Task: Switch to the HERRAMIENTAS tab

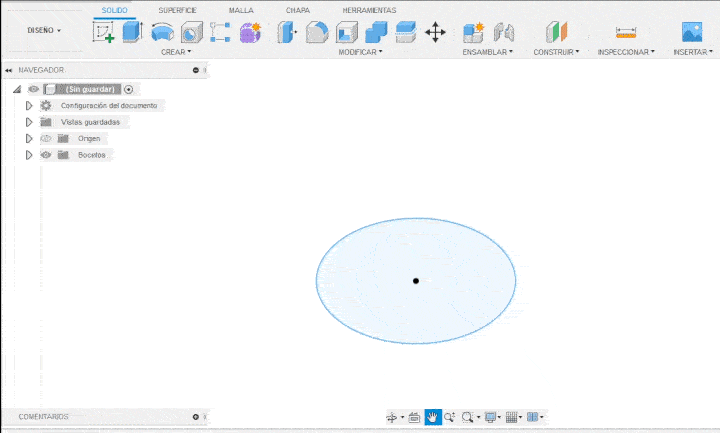Action: tap(369, 10)
